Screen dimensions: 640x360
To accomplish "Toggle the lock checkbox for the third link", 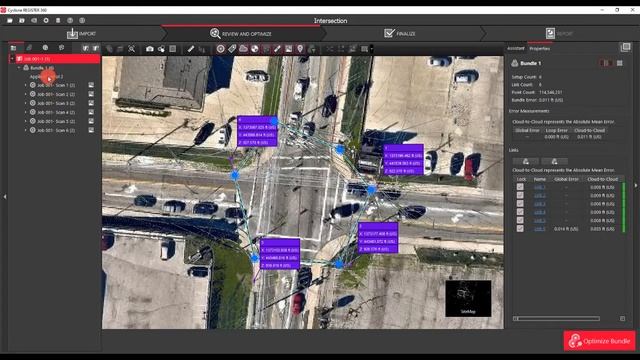I will tap(520, 203).
